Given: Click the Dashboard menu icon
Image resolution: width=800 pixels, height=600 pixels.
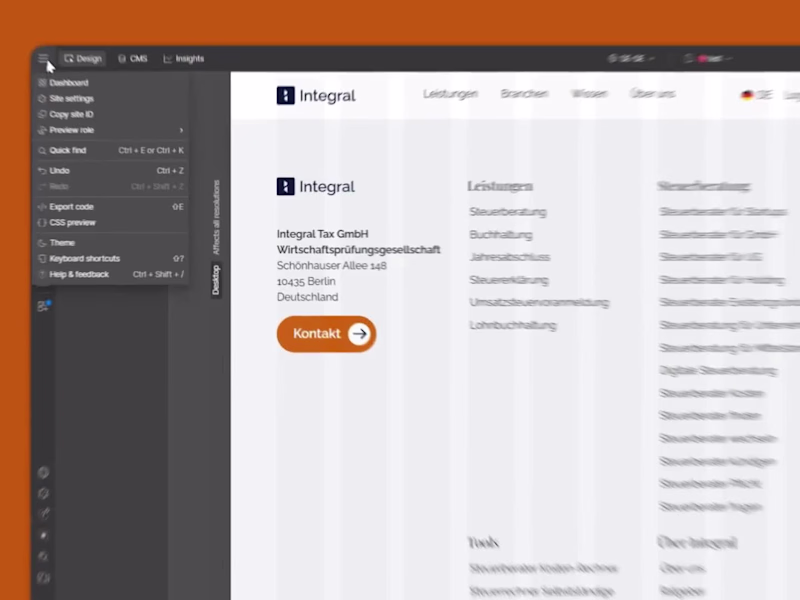Looking at the screenshot, I should (x=42, y=83).
